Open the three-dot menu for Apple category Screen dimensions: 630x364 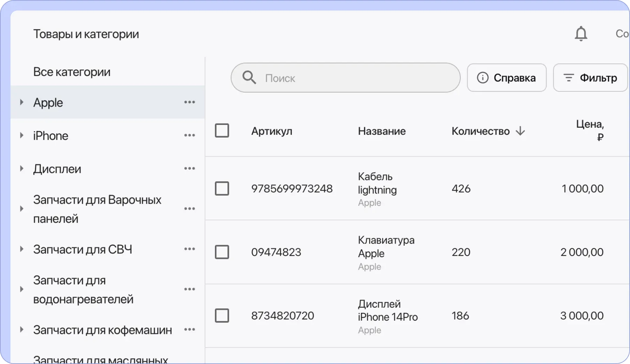pyautogui.click(x=189, y=102)
